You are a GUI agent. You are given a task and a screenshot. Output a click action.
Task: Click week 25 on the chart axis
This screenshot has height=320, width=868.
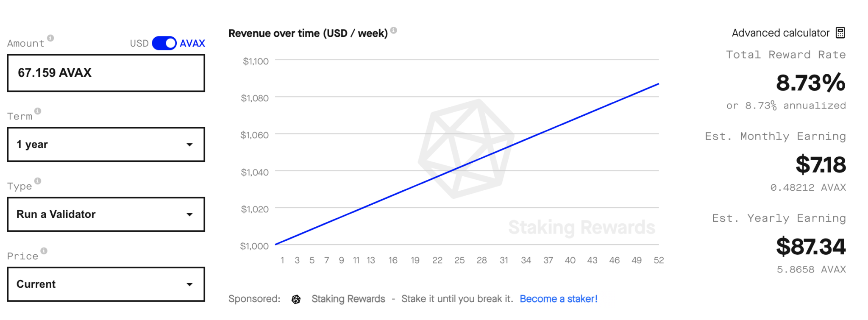point(459,260)
